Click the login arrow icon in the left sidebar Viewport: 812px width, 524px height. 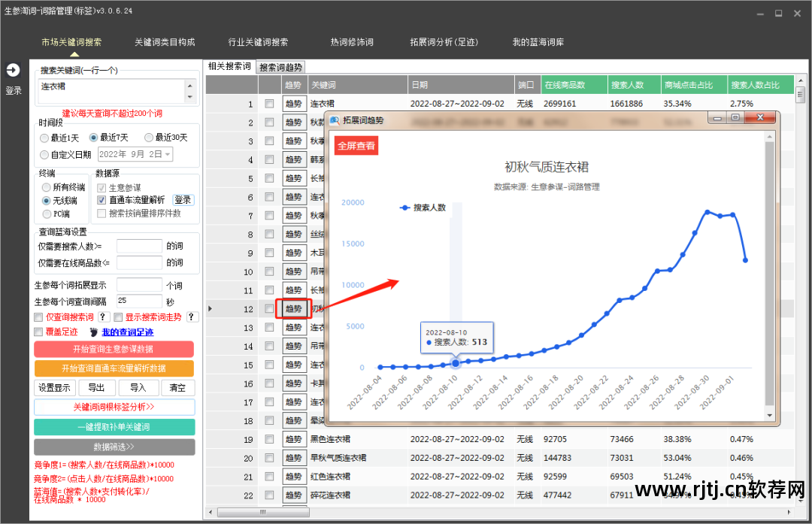[13, 69]
